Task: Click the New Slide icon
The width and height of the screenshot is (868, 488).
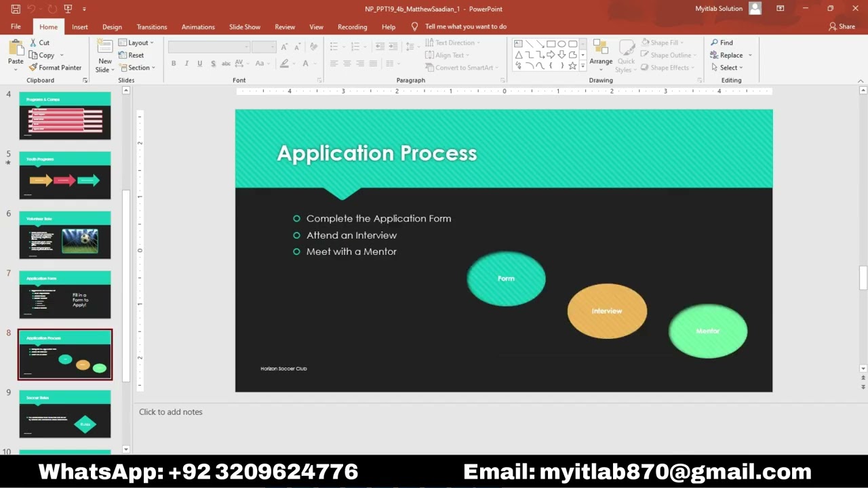Action: (105, 47)
